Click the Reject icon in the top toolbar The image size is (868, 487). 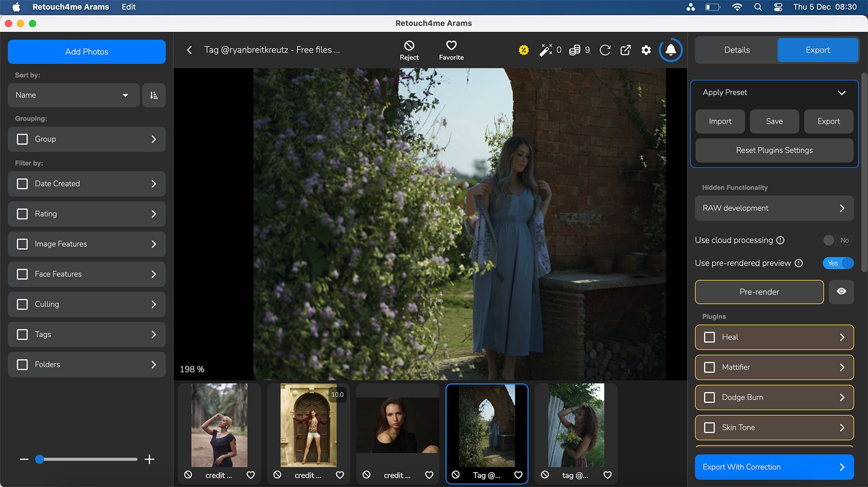(409, 45)
